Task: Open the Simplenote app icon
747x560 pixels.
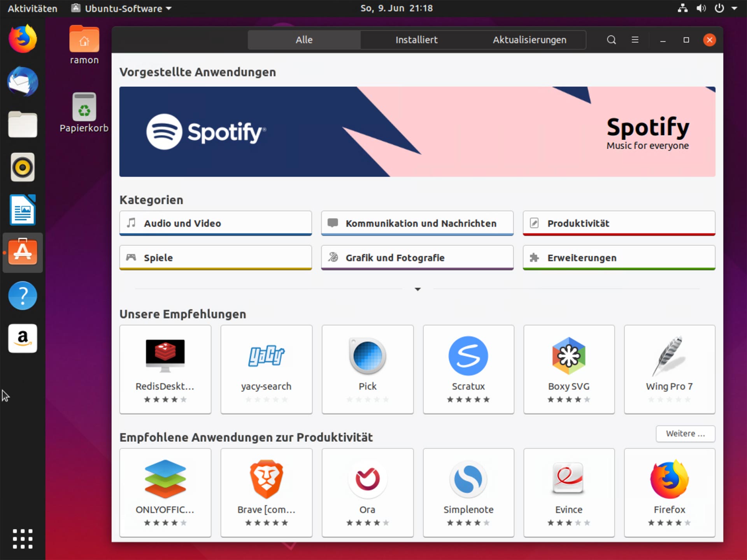Action: 468,479
